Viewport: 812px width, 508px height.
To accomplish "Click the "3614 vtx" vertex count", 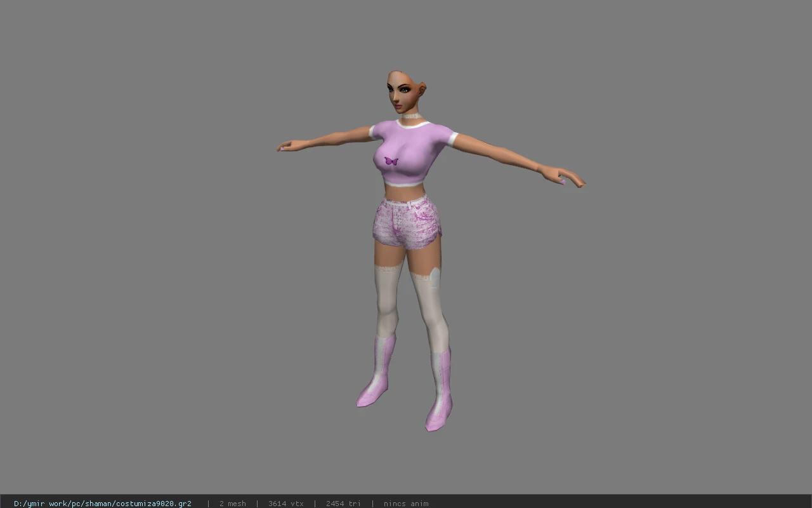I will pos(286,504).
